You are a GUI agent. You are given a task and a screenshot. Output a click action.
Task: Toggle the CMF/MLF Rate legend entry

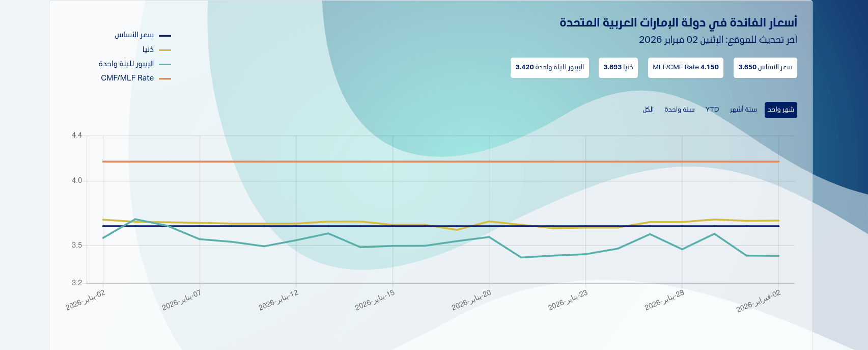pyautogui.click(x=127, y=78)
